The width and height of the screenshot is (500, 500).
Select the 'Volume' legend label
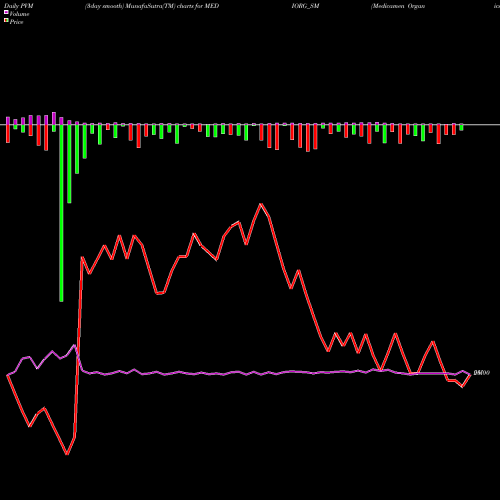(x=19, y=14)
